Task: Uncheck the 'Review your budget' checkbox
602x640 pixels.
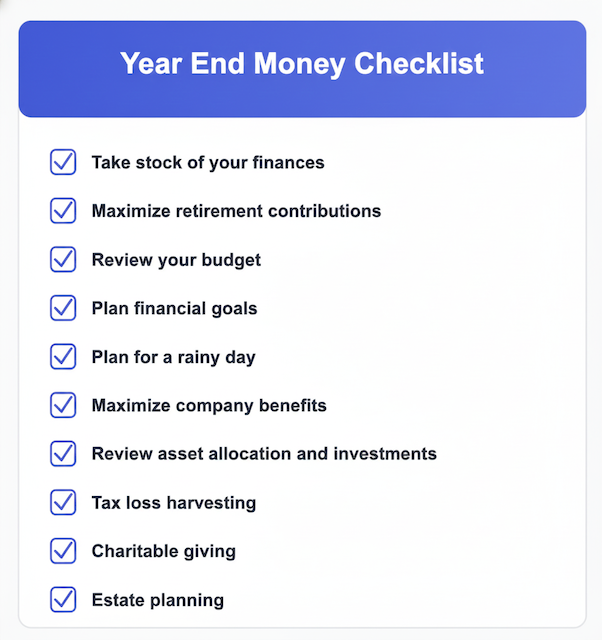Action: [x=63, y=259]
